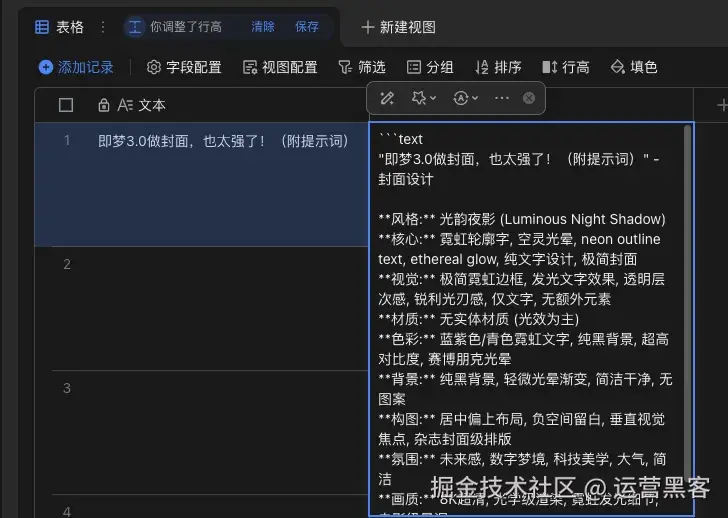Click the lock icon in 文本 column header
This screenshot has width=728, height=518.
coord(104,105)
